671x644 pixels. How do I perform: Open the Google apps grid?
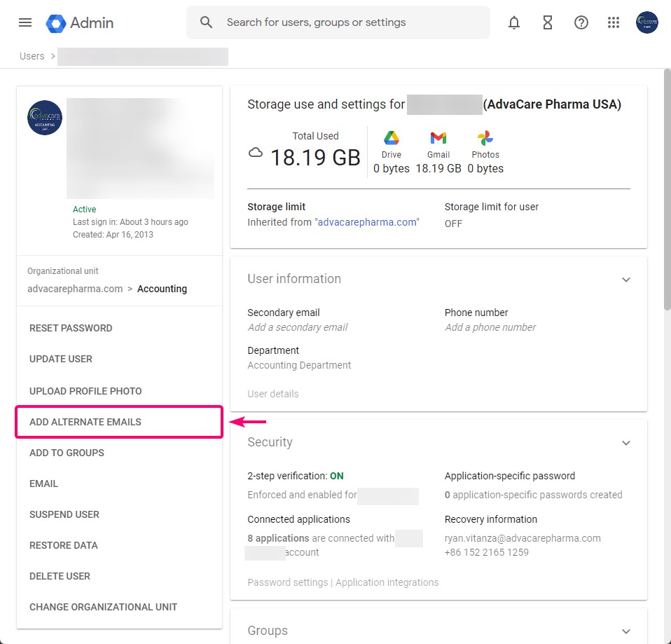(614, 22)
